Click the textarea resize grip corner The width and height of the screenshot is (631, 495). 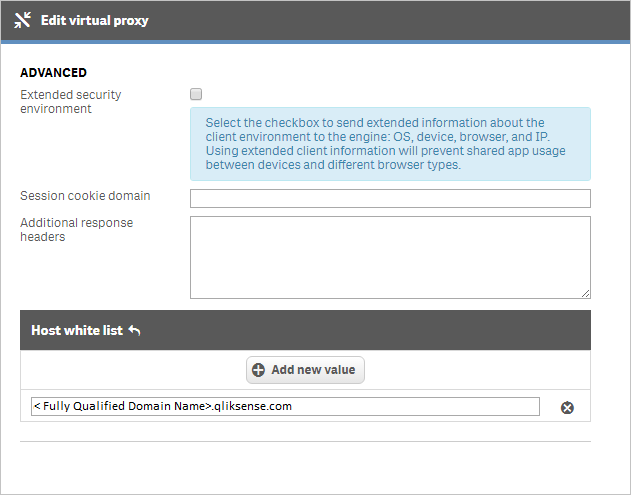click(x=586, y=294)
